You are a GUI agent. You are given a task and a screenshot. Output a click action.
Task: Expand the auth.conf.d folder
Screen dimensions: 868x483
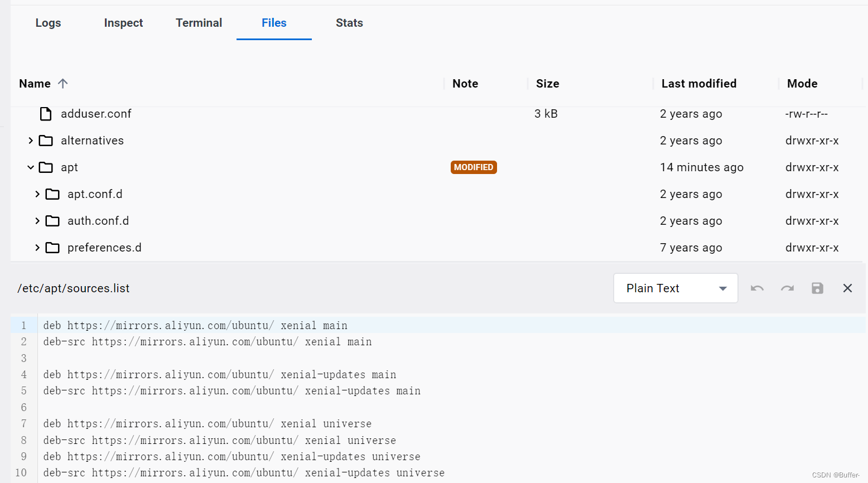37,220
